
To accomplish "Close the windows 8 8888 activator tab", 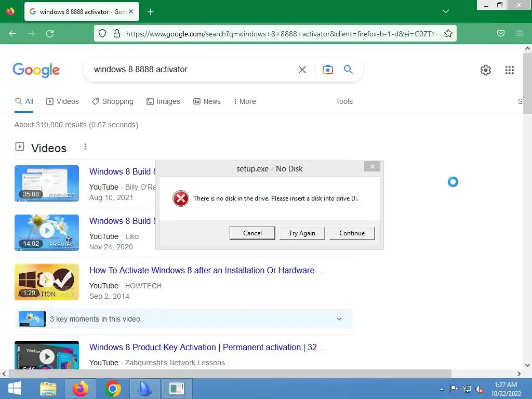I will [131, 11].
